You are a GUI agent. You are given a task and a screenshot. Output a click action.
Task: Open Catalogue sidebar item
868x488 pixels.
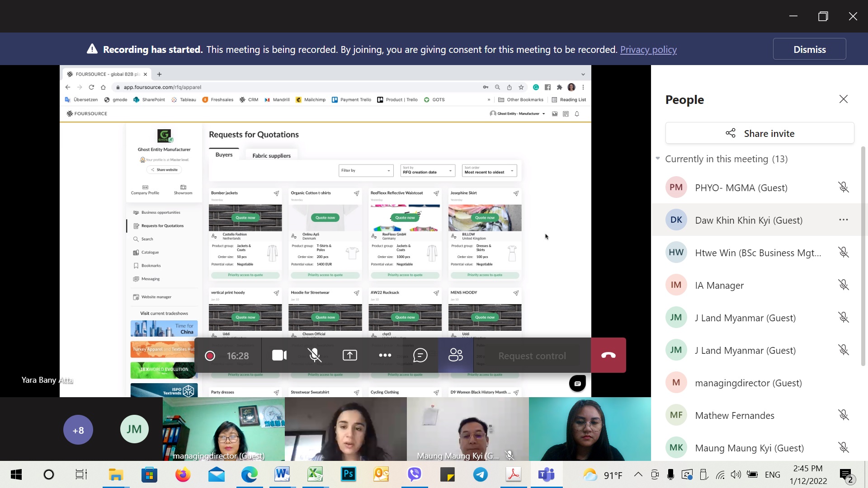point(150,252)
